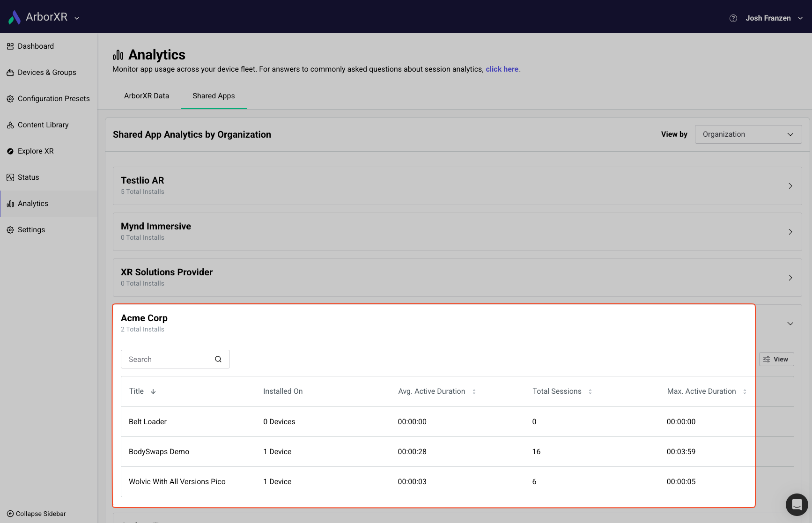Select the Shared Apps tab
The width and height of the screenshot is (812, 523).
coord(214,96)
